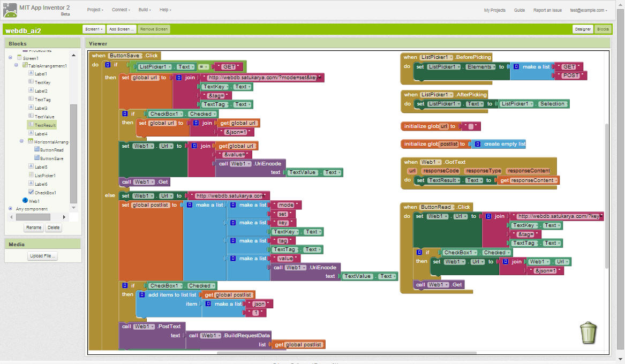
Task: Click the TextTag icon in tree
Action: pyautogui.click(x=31, y=99)
